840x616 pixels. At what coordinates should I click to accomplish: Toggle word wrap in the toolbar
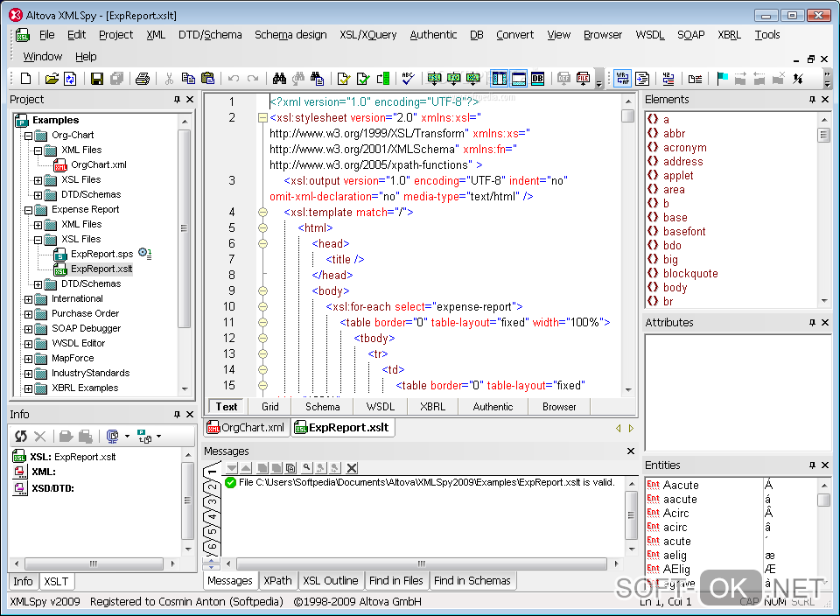(x=622, y=79)
